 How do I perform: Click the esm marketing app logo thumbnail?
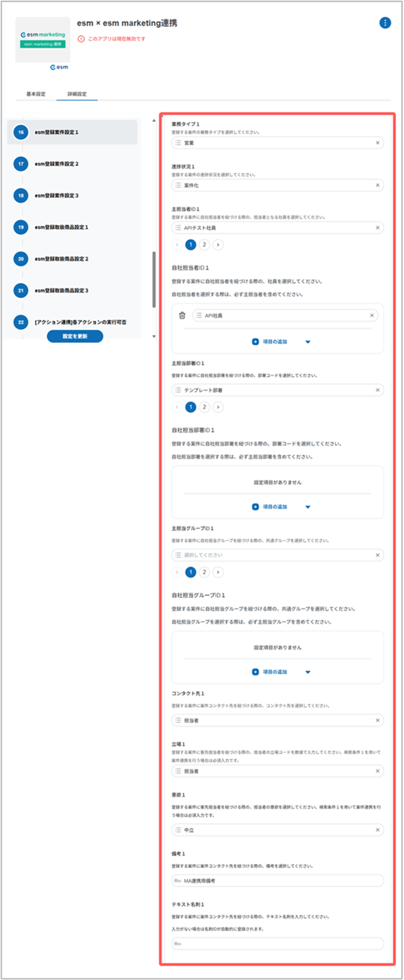[42, 40]
